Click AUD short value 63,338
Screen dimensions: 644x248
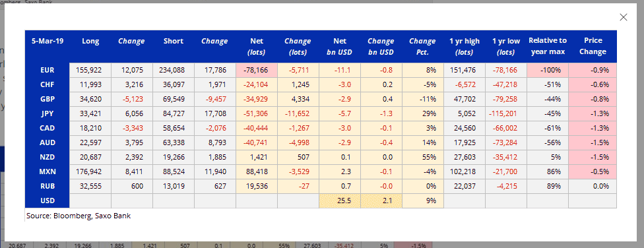174,142
